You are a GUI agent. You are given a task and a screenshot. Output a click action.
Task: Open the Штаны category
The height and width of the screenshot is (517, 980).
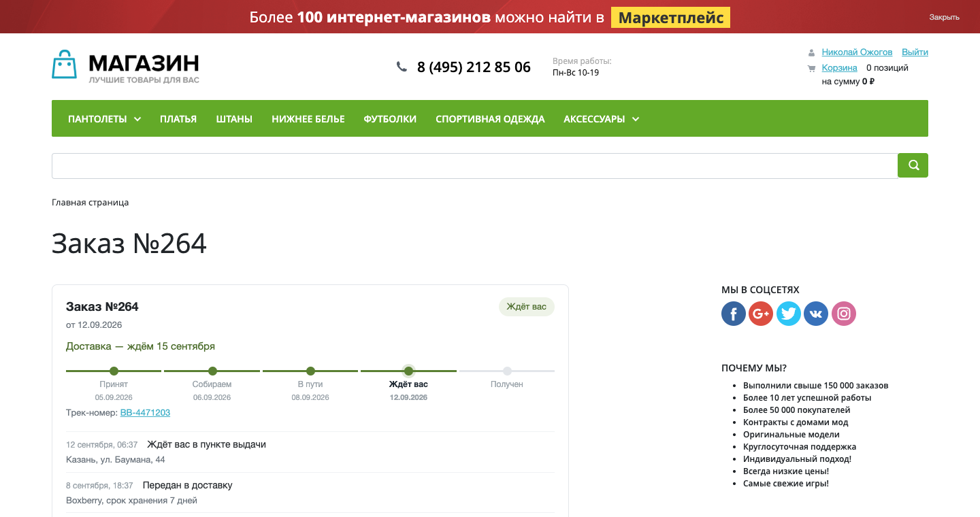[234, 119]
